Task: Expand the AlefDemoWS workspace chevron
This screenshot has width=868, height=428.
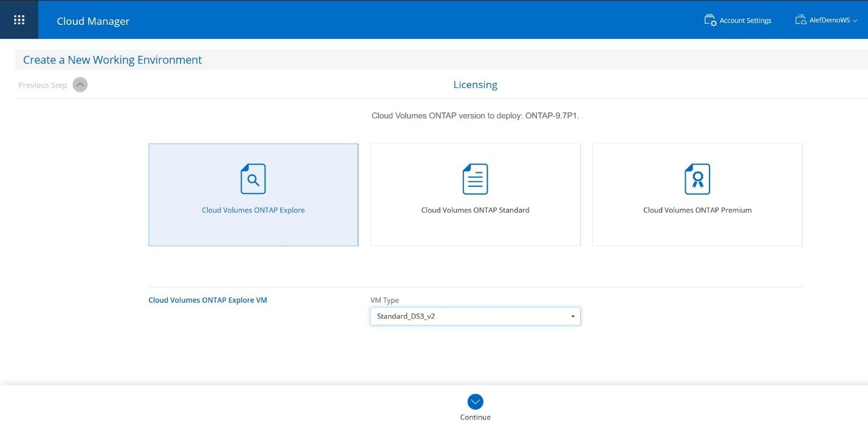Action: 855,21
